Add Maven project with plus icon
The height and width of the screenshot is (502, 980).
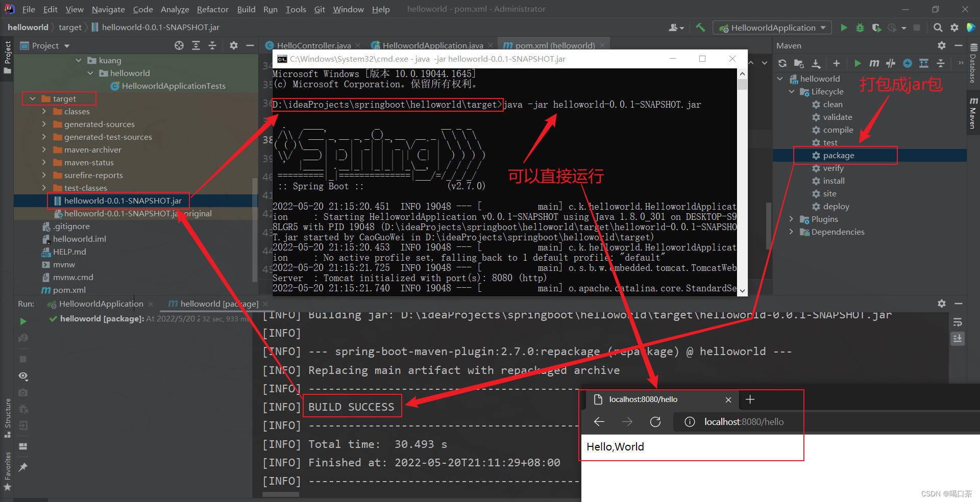coord(836,63)
